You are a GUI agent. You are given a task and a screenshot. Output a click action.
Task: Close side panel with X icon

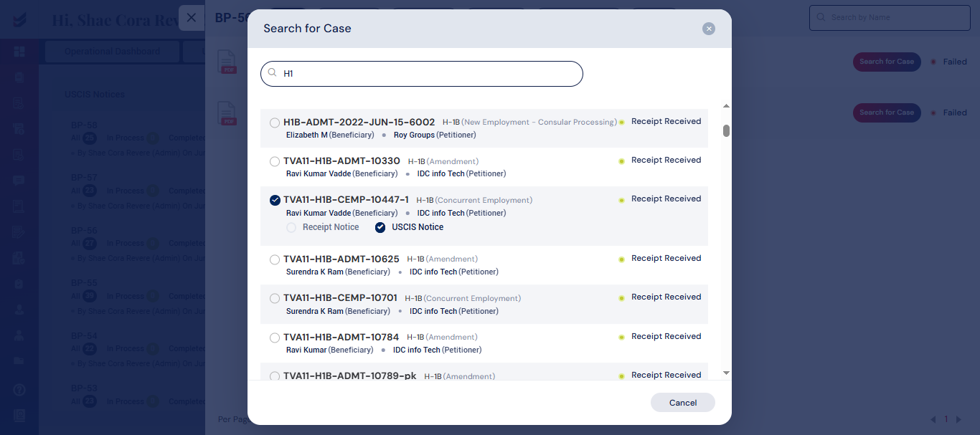[x=192, y=18]
